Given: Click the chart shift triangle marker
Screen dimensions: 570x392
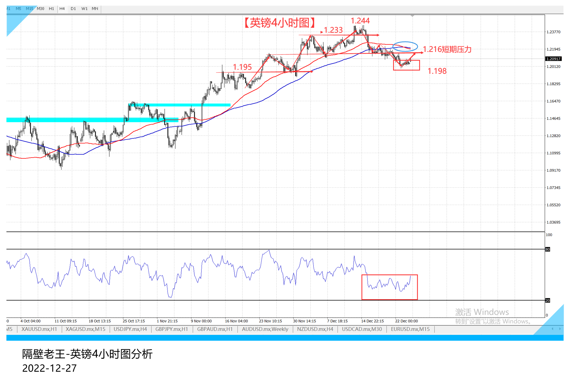Looking at the screenshot, I should pos(412,16).
